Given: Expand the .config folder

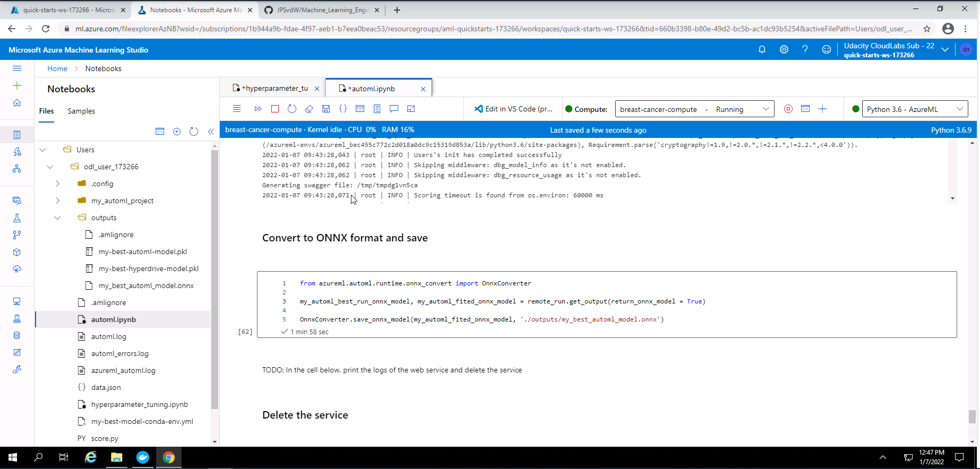Looking at the screenshot, I should (x=57, y=184).
